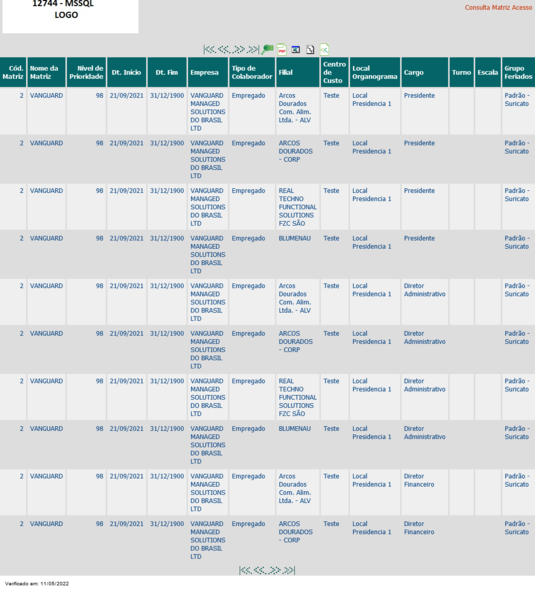Export the report as PDF
535x591 pixels.
282,49
